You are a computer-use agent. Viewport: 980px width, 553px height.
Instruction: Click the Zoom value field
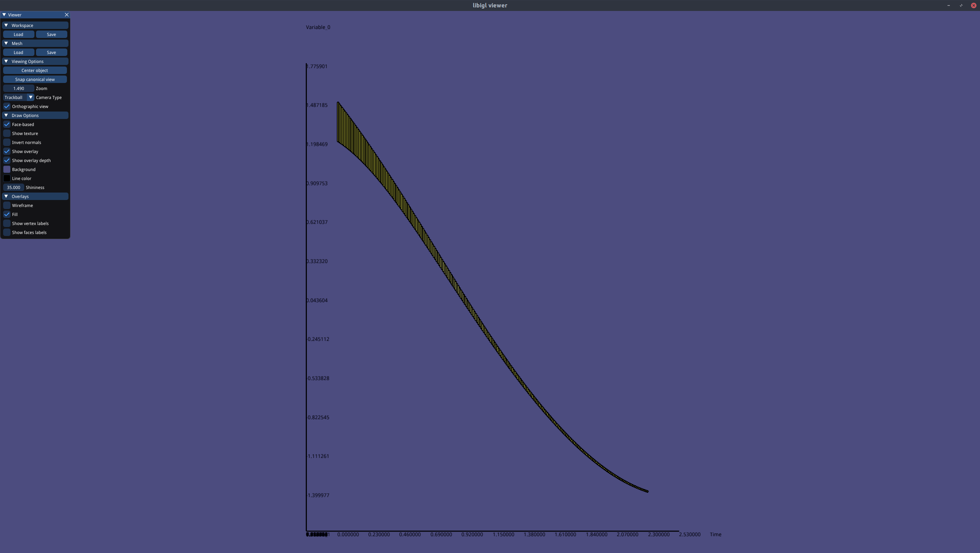18,88
